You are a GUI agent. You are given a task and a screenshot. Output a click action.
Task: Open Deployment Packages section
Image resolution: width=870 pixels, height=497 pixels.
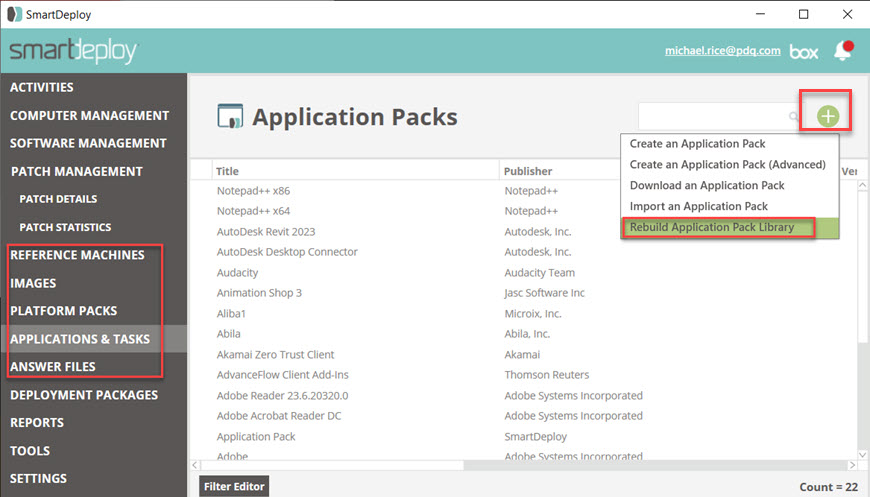coord(84,395)
